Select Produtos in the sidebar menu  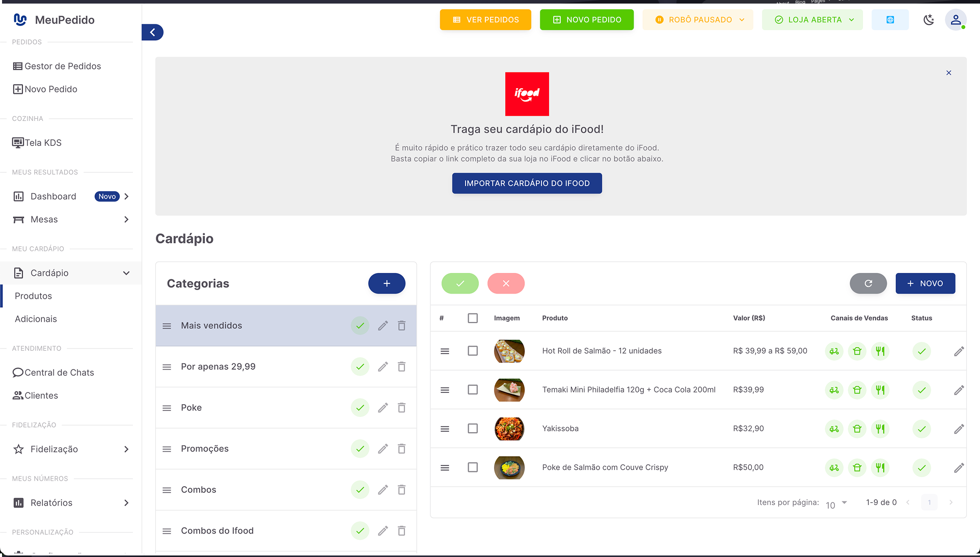tap(34, 296)
